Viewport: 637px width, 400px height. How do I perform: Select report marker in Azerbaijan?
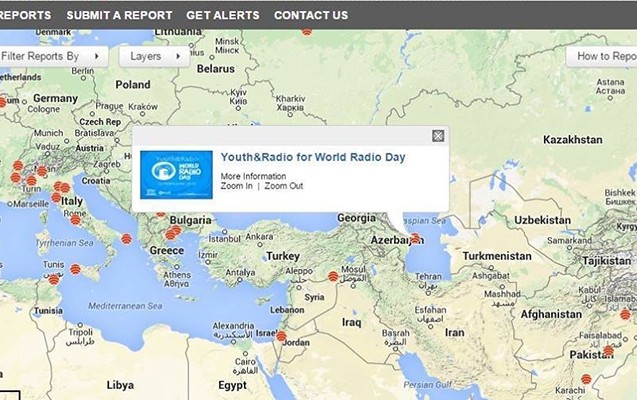[415, 238]
